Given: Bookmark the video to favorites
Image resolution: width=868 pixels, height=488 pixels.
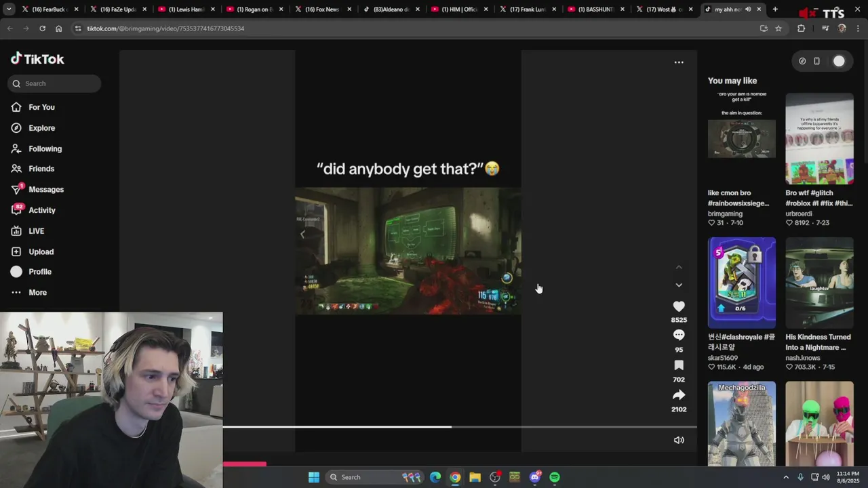Looking at the screenshot, I should (x=679, y=365).
